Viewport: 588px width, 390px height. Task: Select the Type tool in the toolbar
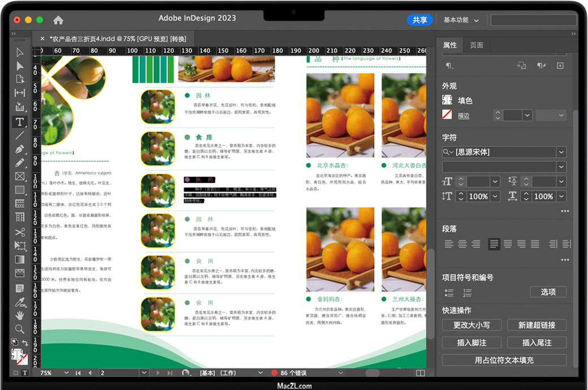[x=20, y=122]
